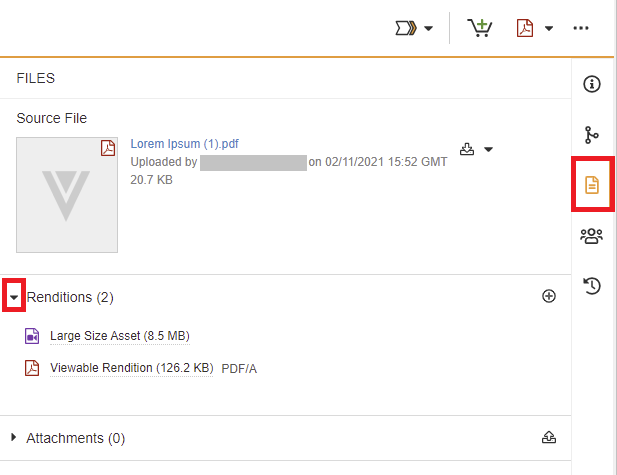Add a new rendition with plus icon
This screenshot has height=475, width=617.
548,297
